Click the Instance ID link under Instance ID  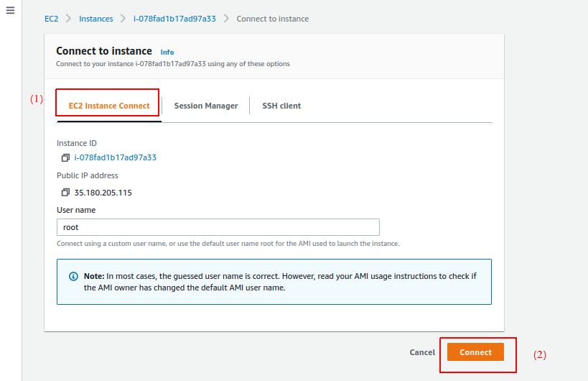115,157
